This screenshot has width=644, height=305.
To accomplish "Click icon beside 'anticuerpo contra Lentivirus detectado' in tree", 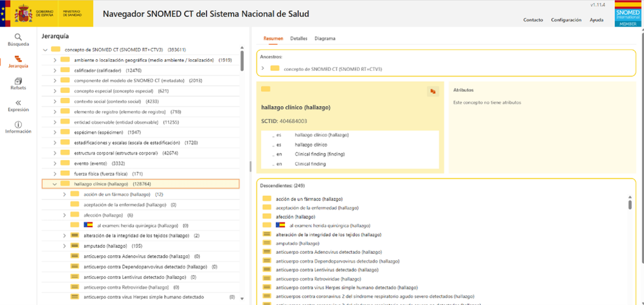I will coord(75,277).
